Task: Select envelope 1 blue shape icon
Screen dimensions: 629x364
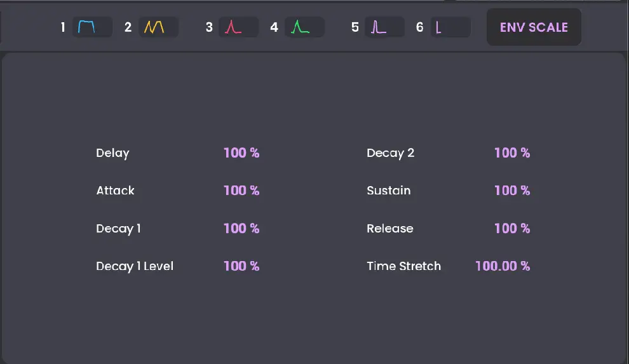Action: (91, 27)
